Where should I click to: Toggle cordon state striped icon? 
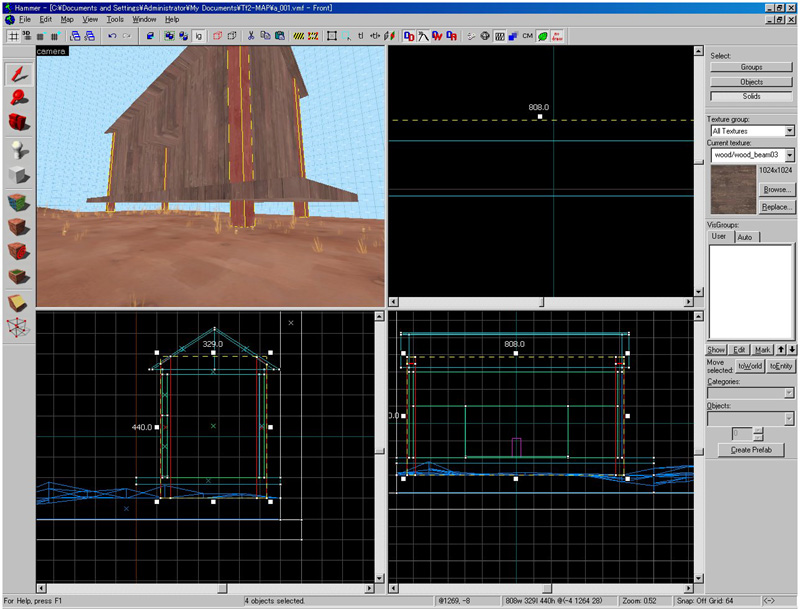point(299,36)
